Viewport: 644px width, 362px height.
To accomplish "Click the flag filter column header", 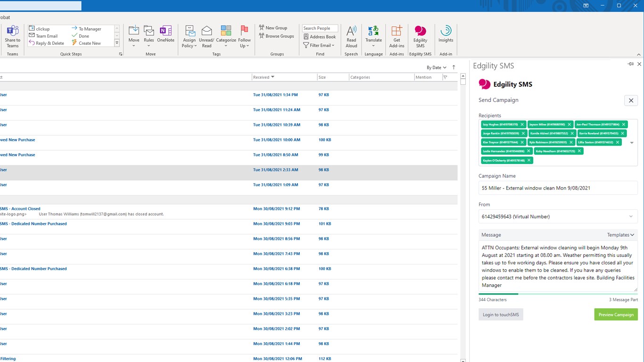I will pyautogui.click(x=446, y=77).
